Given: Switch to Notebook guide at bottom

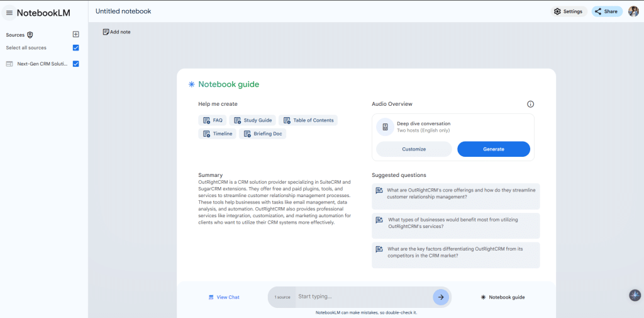Looking at the screenshot, I should pos(502,297).
